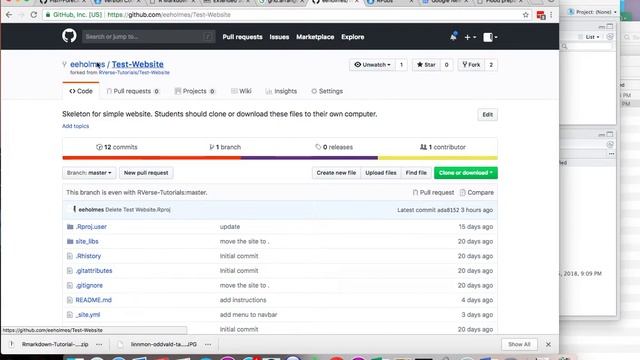Screen dimensions: 640x360
Task: Open Project (None) dropdown in RStudio
Action: pyautogui.click(x=593, y=12)
